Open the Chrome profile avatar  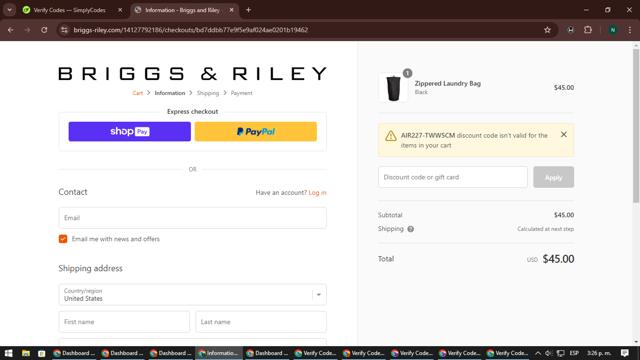click(613, 30)
